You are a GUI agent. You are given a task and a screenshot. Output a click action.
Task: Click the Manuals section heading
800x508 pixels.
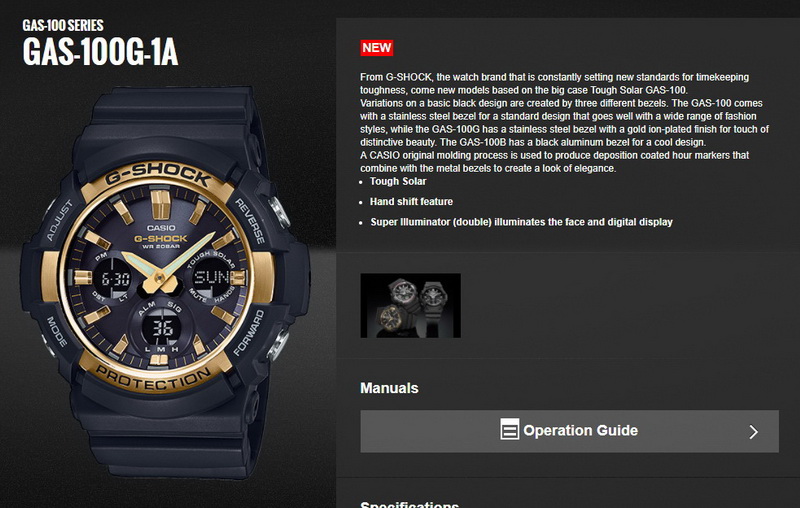click(389, 388)
